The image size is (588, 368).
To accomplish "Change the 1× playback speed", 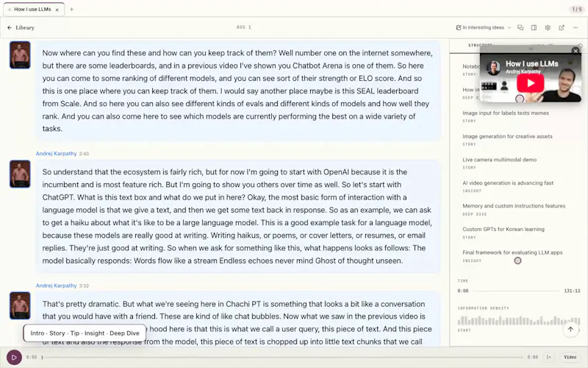I will [x=548, y=357].
